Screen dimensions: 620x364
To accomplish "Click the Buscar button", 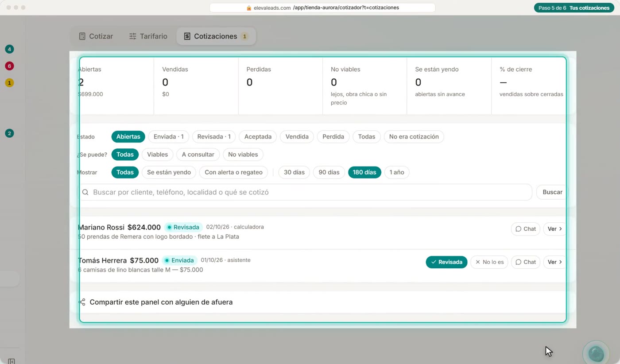I will 552,192.
